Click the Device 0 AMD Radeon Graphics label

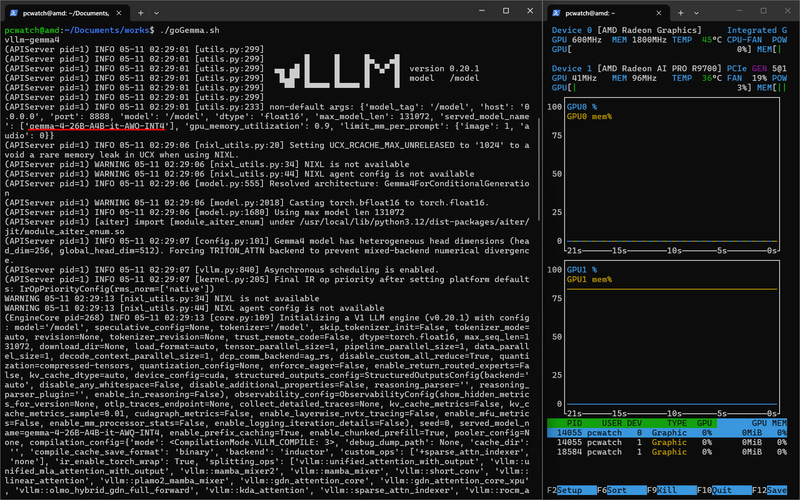627,30
